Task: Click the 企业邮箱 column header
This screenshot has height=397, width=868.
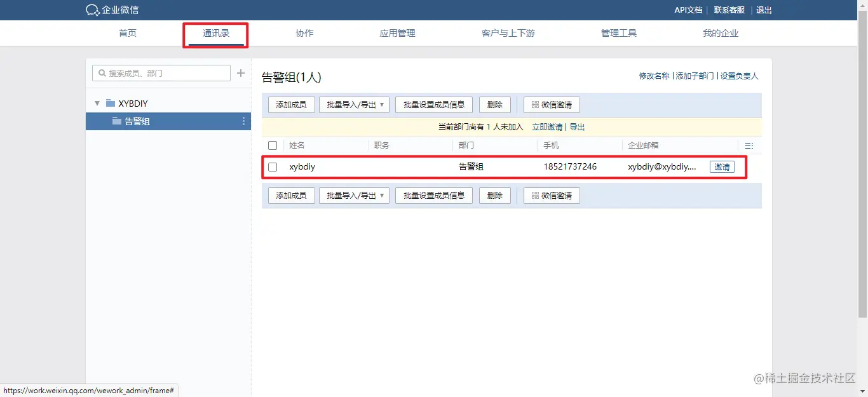Action: [x=644, y=145]
